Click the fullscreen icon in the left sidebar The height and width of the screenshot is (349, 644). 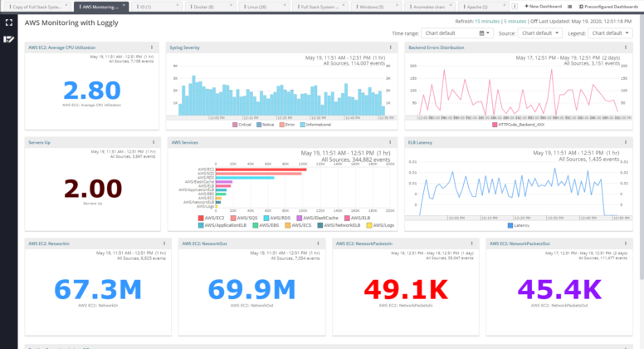[x=8, y=22]
